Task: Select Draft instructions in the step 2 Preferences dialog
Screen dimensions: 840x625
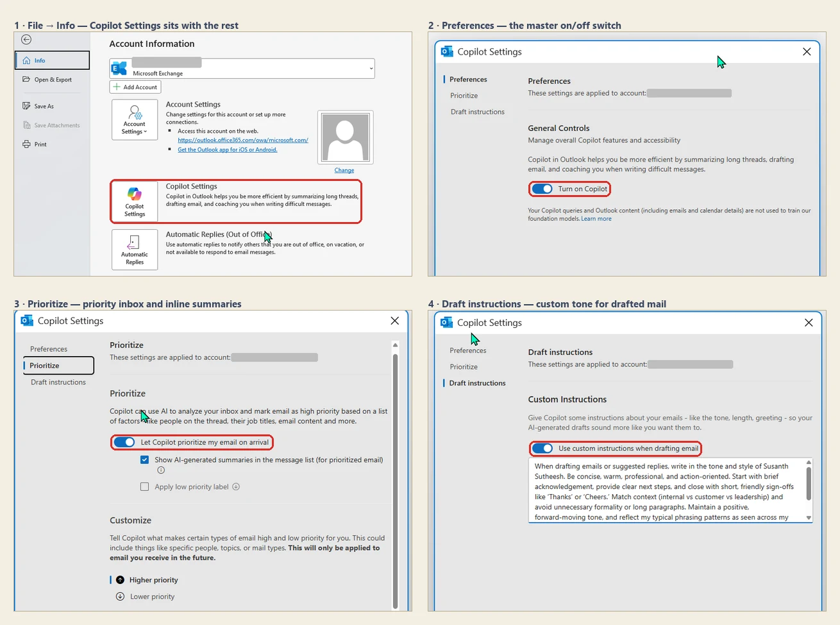Action: pos(478,112)
